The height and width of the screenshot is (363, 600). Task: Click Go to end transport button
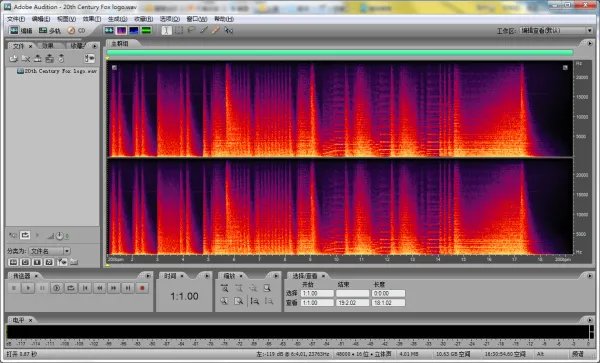point(128,288)
